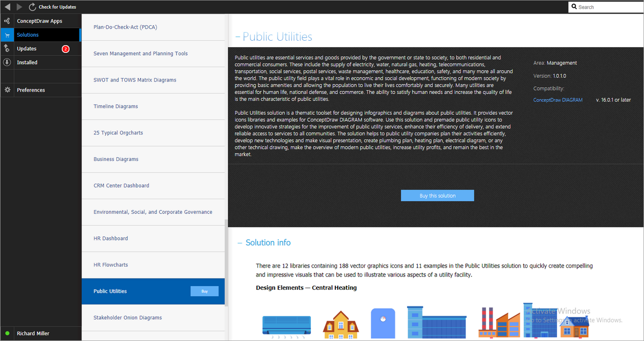
Task: Open Timeline Diagrams solution
Action: click(153, 107)
